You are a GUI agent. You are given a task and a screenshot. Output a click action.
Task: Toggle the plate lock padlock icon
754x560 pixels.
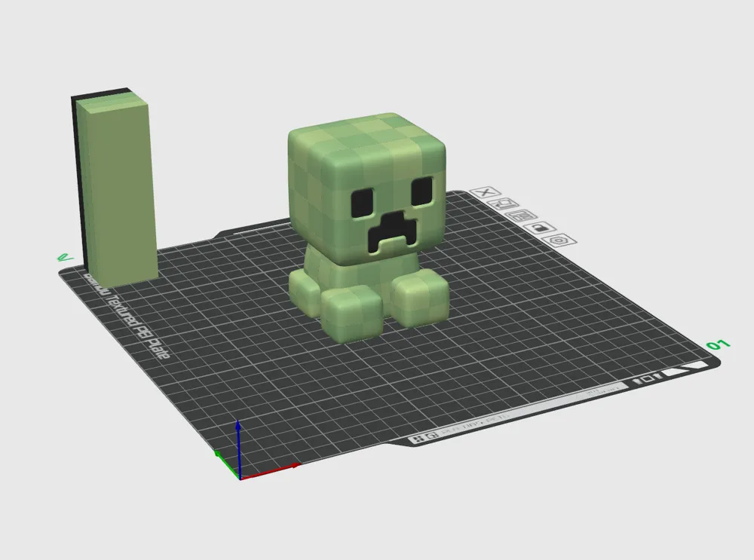[540, 228]
